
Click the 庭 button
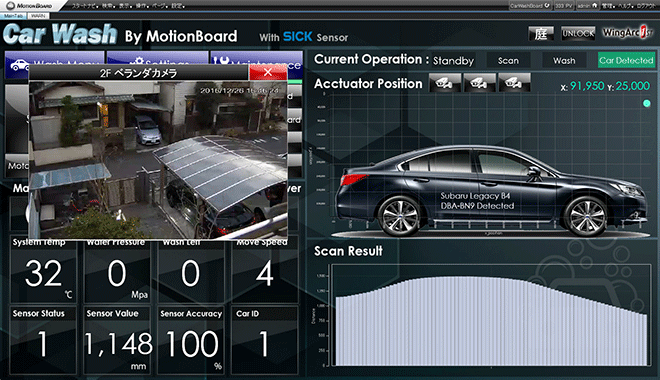pyautogui.click(x=541, y=33)
